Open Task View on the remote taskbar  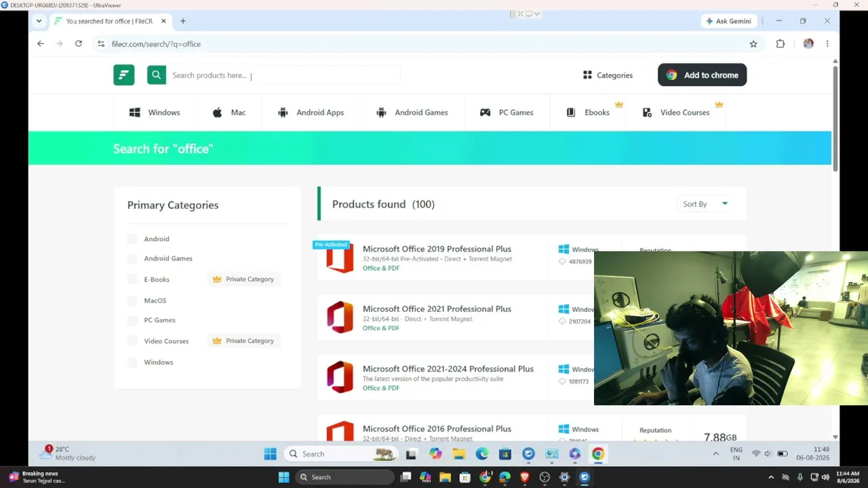coord(411,454)
